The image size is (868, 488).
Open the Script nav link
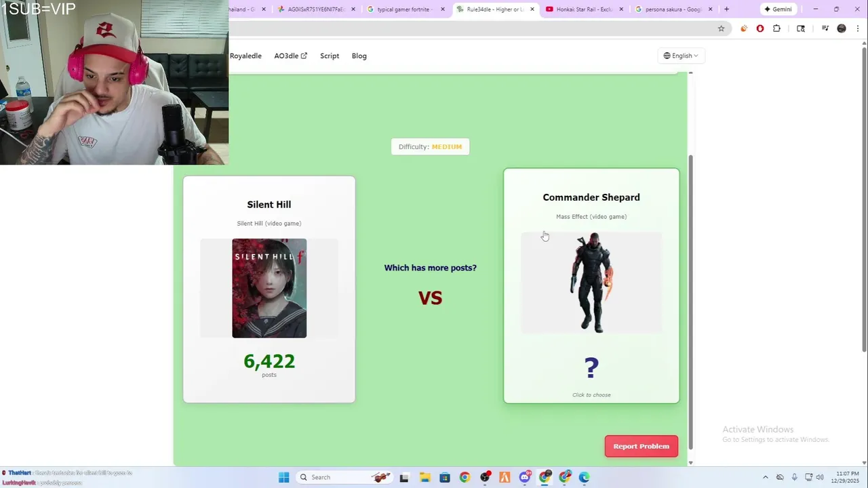[x=330, y=56]
